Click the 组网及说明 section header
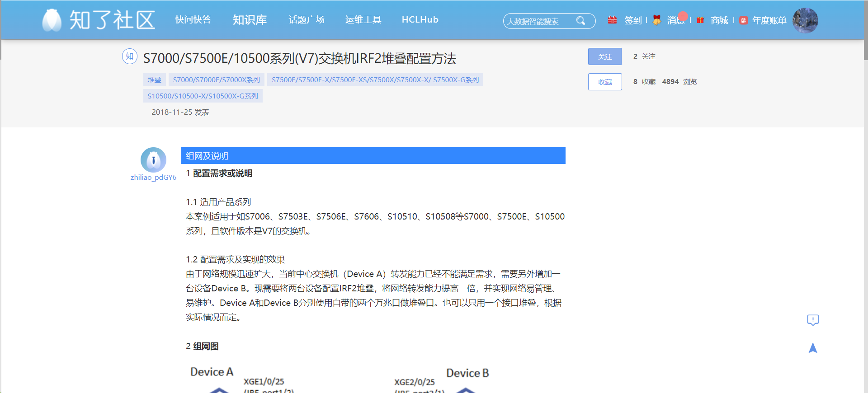Viewport: 868px width, 393px height. [373, 156]
